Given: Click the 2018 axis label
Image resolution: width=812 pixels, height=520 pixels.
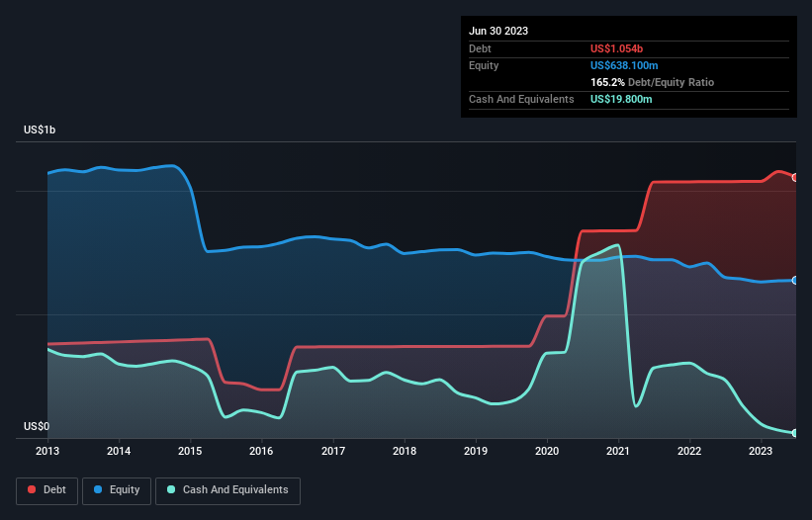Looking at the screenshot, I should (405, 451).
